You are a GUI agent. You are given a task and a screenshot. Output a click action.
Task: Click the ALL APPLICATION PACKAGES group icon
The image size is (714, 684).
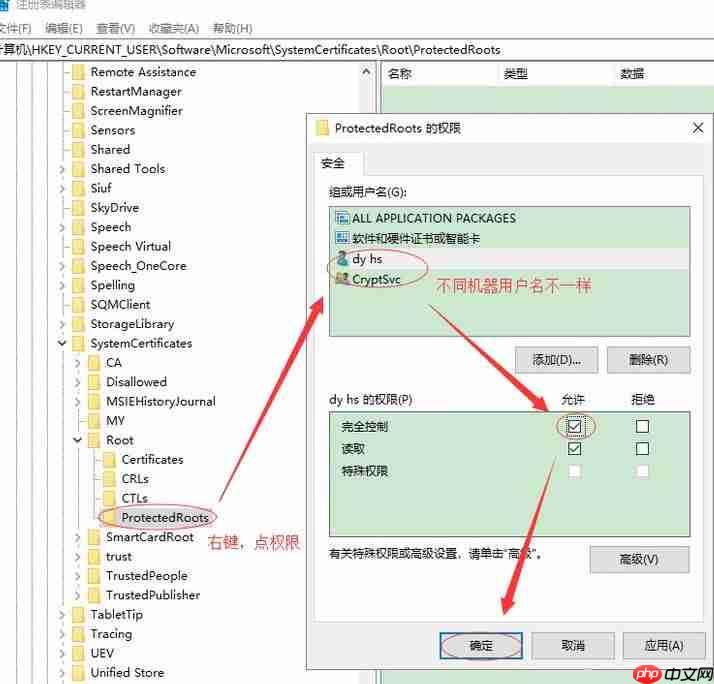click(342, 218)
